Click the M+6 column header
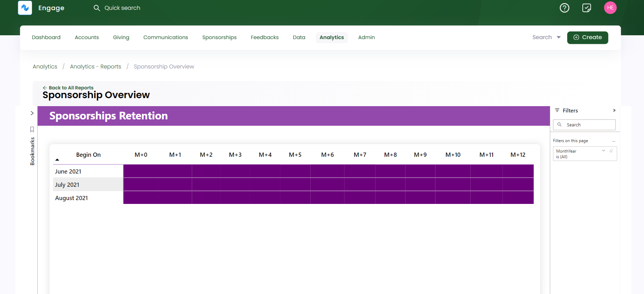 click(x=327, y=155)
